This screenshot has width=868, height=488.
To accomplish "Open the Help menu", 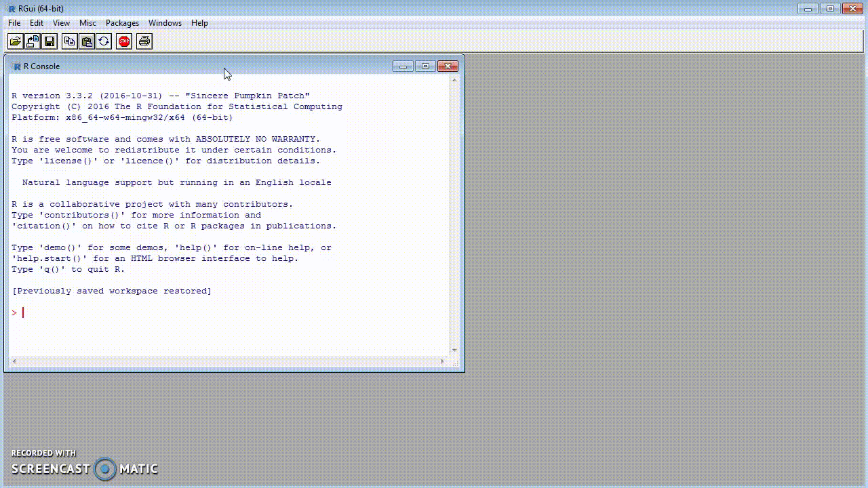I will (199, 22).
